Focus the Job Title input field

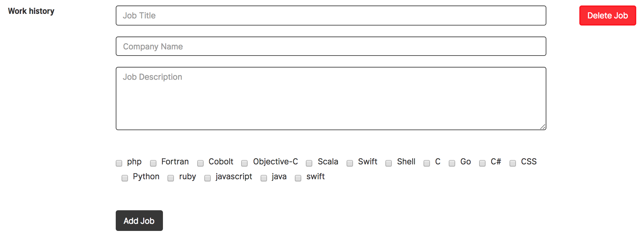[331, 16]
